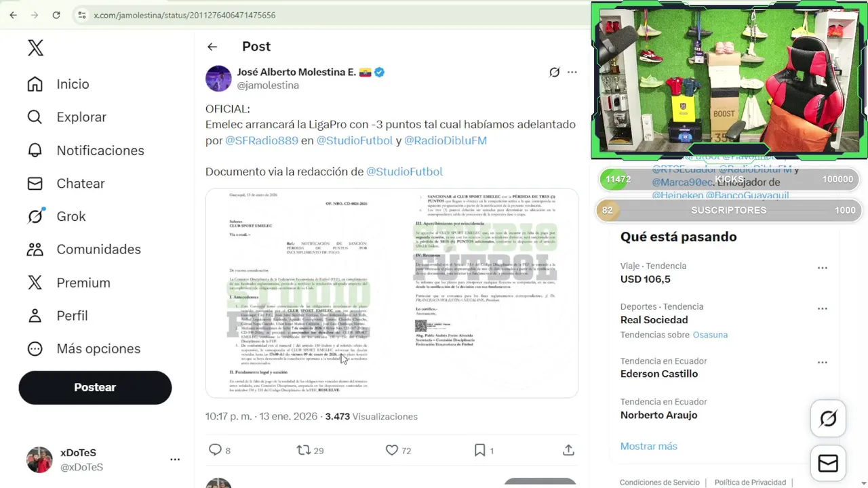Open floating messages envelope button
Viewport: 868px width, 488px height.
828,463
